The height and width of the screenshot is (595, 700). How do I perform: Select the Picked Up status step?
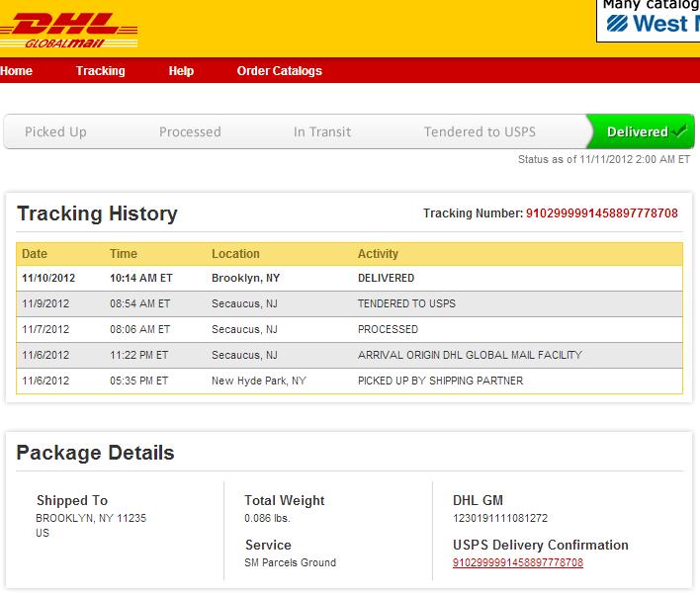coord(55,131)
